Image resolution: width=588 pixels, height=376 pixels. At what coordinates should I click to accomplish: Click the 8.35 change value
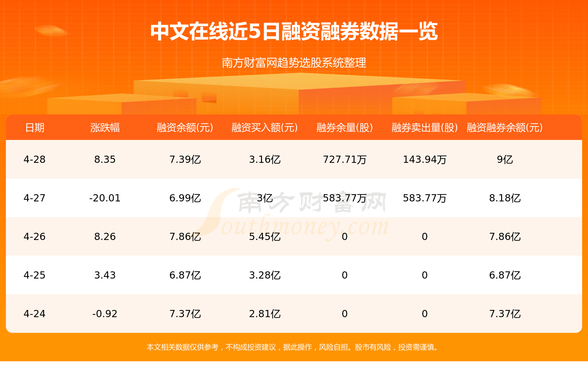pos(105,159)
